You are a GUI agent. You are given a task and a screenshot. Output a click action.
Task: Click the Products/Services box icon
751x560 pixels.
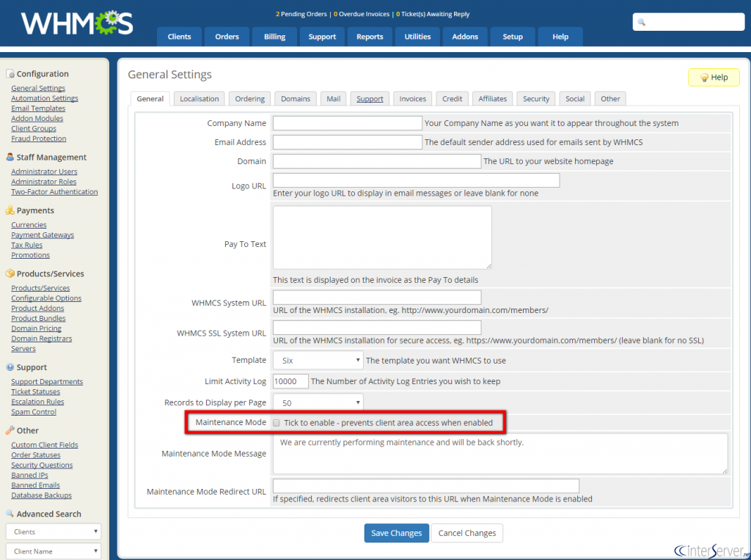(10, 273)
